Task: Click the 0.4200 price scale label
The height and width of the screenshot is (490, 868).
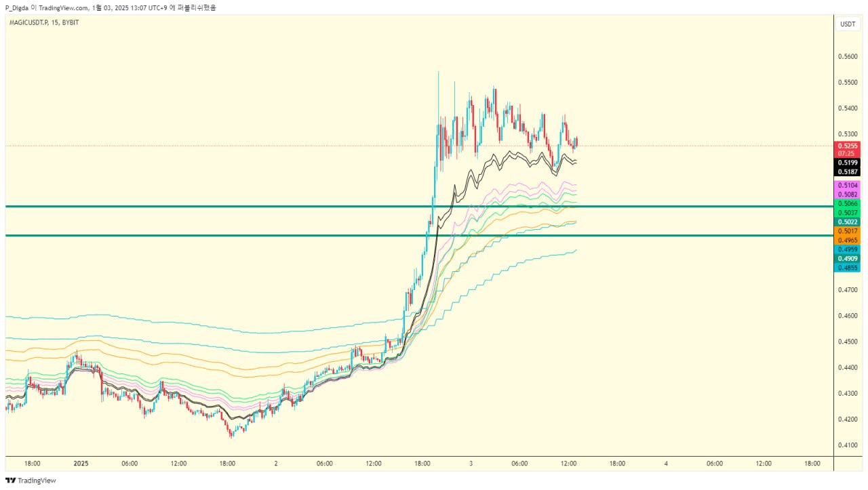Action: click(848, 420)
